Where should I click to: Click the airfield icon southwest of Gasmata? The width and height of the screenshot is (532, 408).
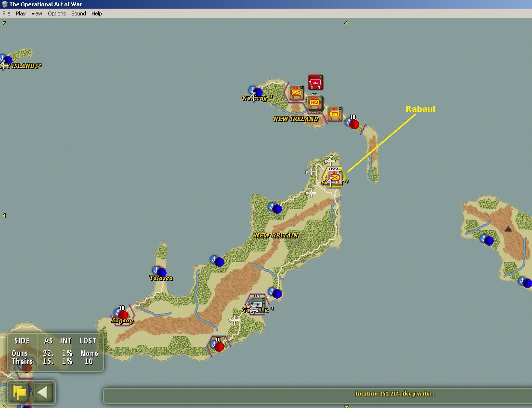pos(234,320)
